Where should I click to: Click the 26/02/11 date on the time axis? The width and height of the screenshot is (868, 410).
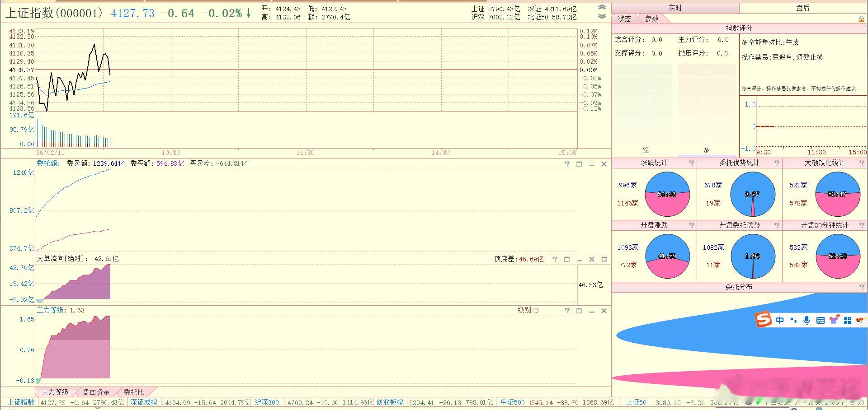[51, 153]
